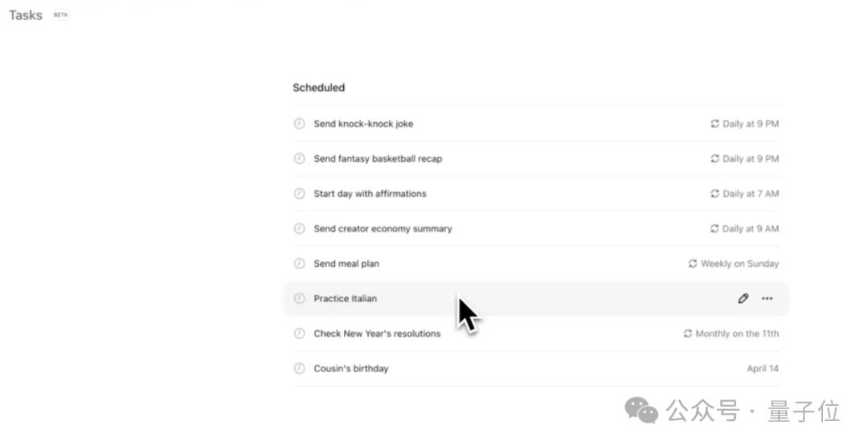868x446 pixels.
Task: Click clock icon beside Start day with affirmations
Action: coord(299,194)
